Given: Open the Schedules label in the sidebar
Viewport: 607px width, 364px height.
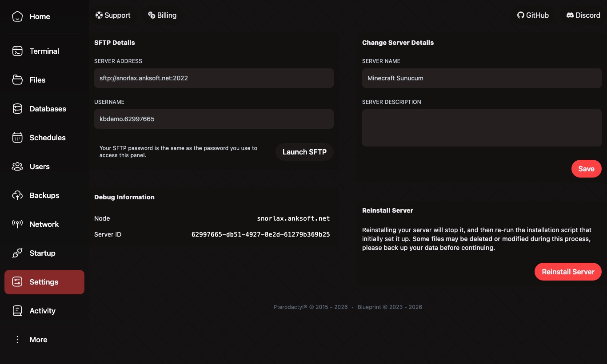Looking at the screenshot, I should click(48, 138).
